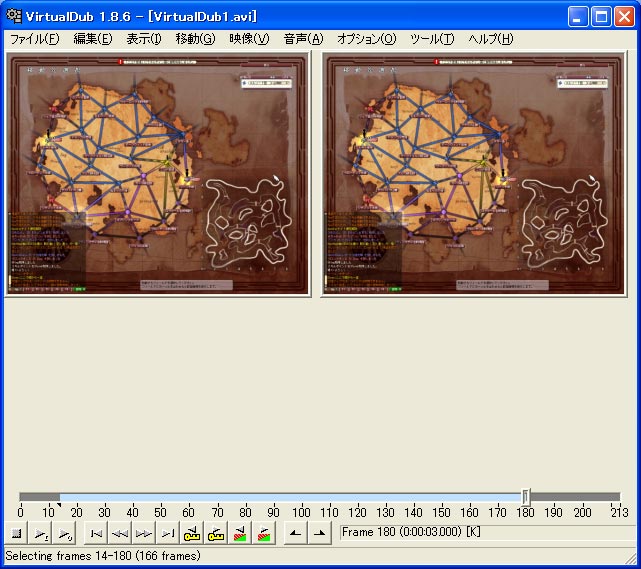
Task: Open the ファイル(F) menu
Action: pos(34,39)
